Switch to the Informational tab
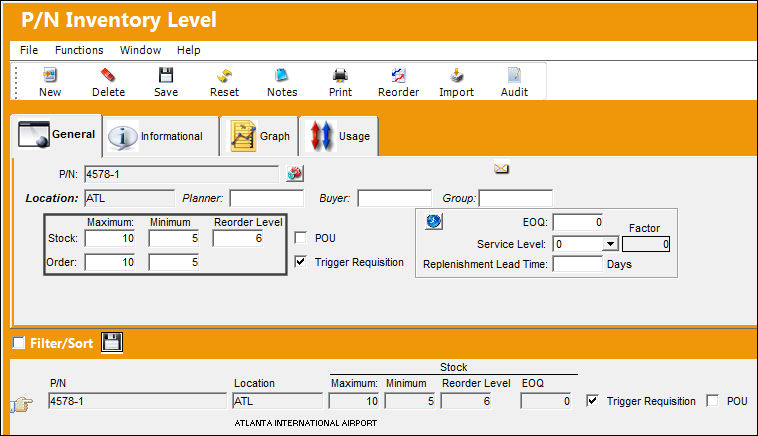The height and width of the screenshot is (436, 758). click(x=161, y=136)
